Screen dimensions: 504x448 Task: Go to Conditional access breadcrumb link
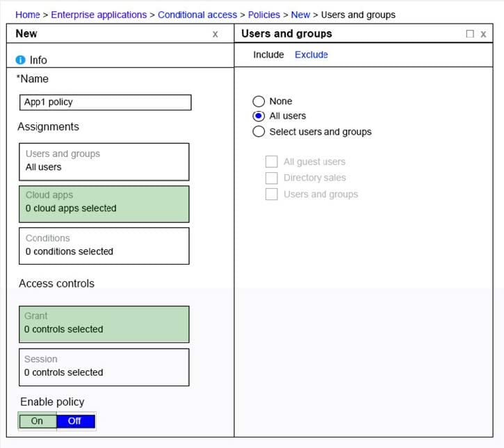(x=197, y=15)
